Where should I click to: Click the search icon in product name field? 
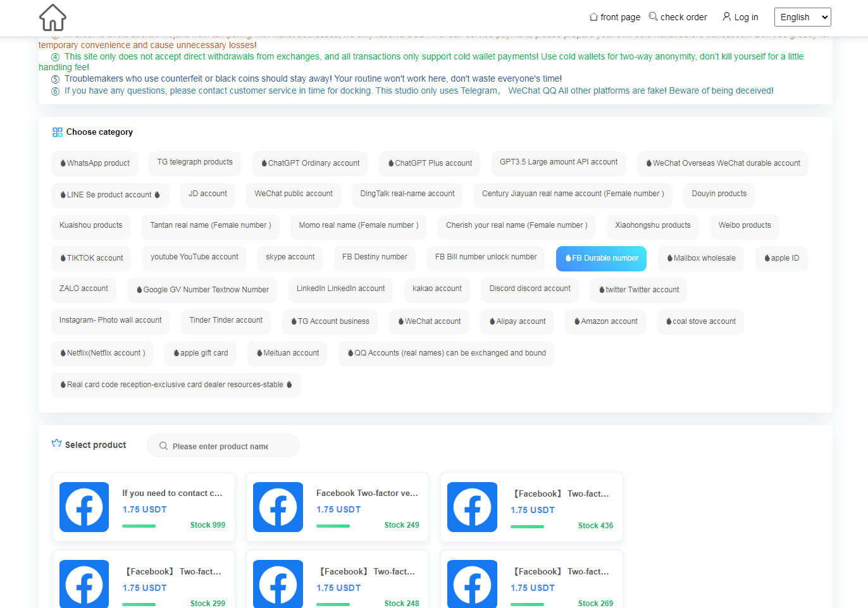click(164, 446)
